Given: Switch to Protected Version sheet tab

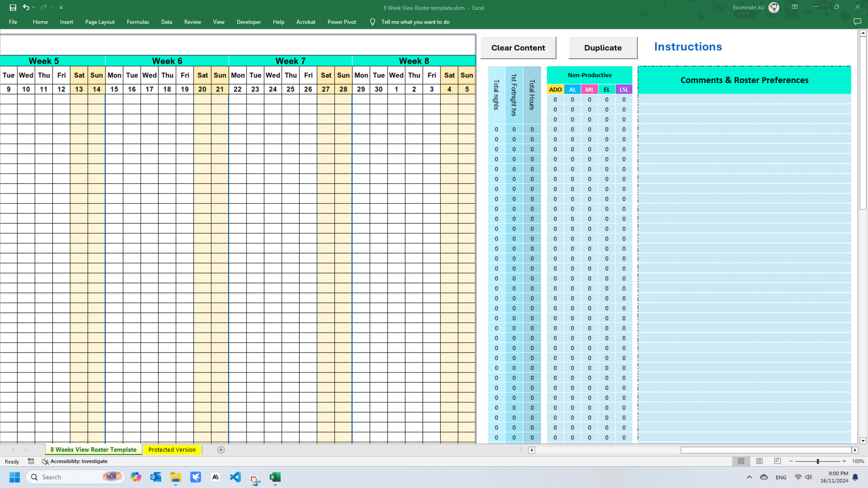Looking at the screenshot, I should click(x=172, y=450).
